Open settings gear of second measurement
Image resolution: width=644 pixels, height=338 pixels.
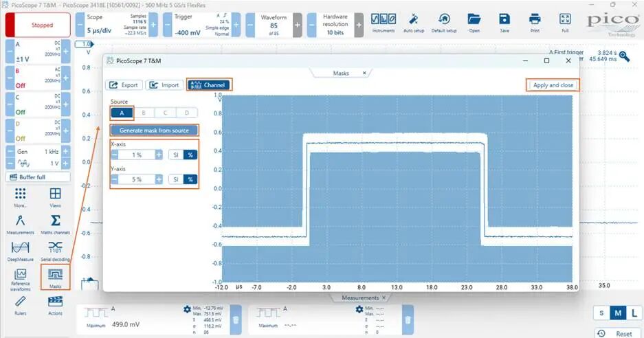click(359, 309)
